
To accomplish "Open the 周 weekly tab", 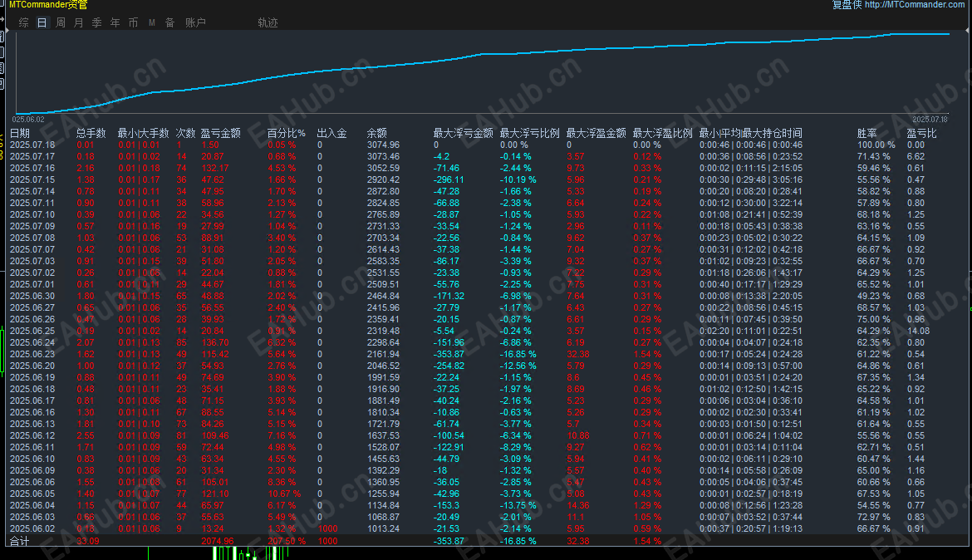I will (x=60, y=22).
